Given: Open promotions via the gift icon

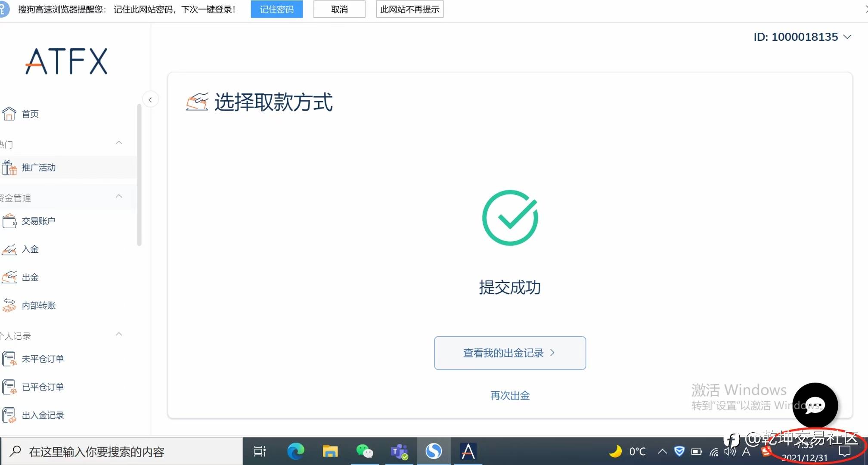Looking at the screenshot, I should 9,167.
